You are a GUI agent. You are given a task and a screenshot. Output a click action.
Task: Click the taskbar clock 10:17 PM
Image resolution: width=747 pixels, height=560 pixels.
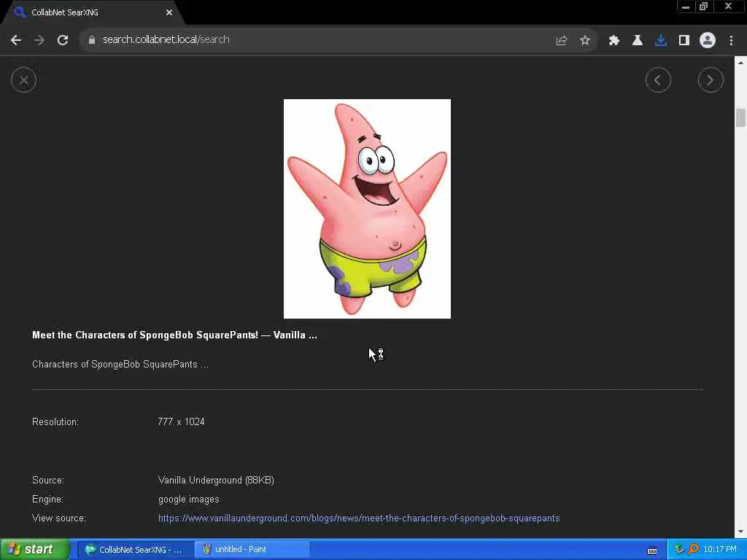(x=720, y=550)
